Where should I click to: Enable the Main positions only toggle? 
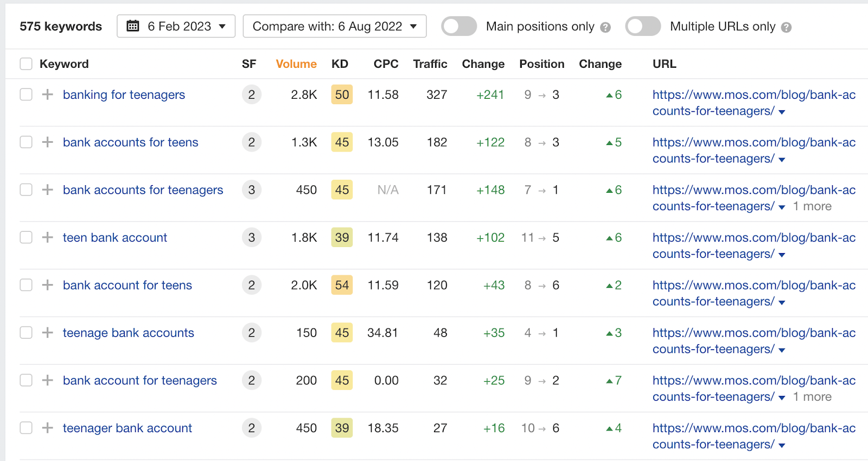point(459,26)
